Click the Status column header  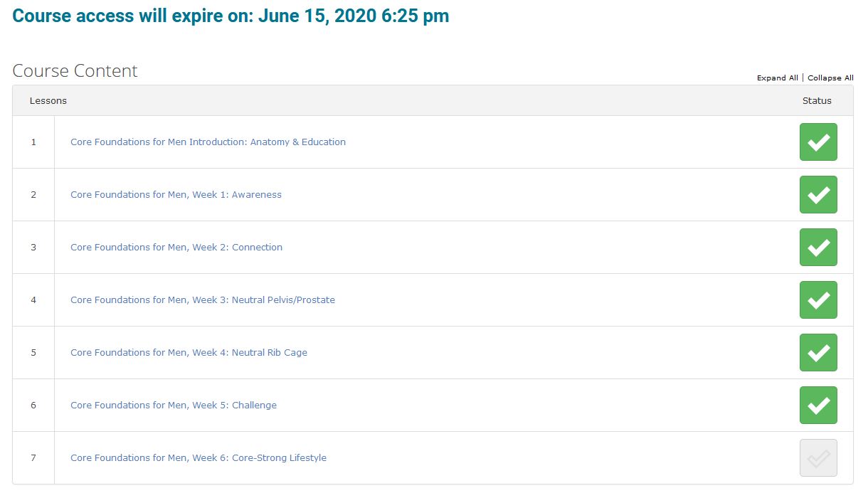[x=817, y=101]
